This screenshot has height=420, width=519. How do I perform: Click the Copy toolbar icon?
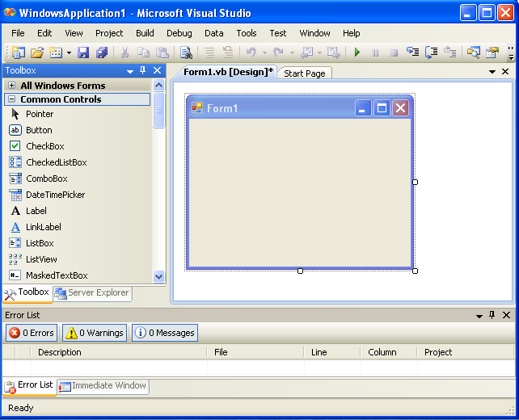143,52
